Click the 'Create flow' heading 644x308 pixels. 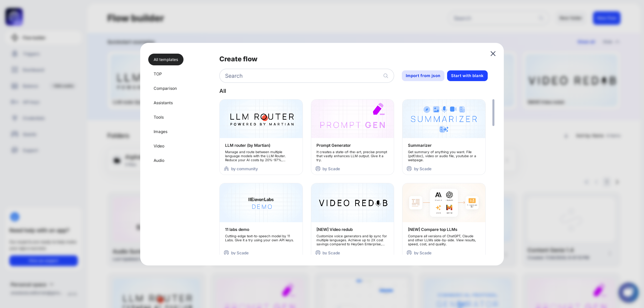(238, 59)
